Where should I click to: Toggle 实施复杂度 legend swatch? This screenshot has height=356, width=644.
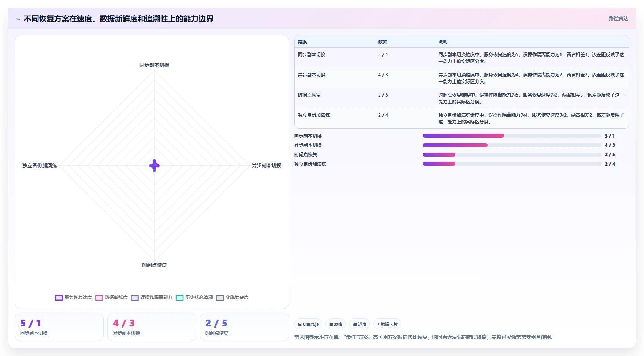[x=220, y=298]
